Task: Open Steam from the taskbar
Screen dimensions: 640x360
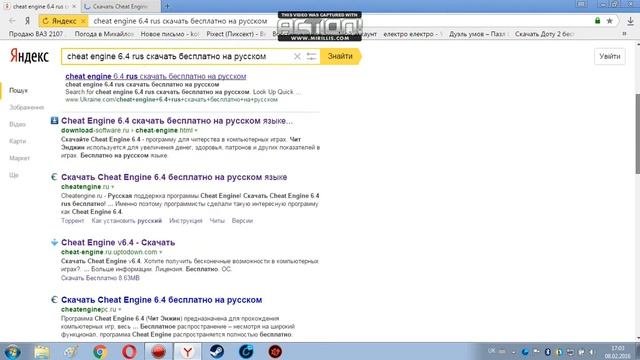Action: [x=217, y=351]
